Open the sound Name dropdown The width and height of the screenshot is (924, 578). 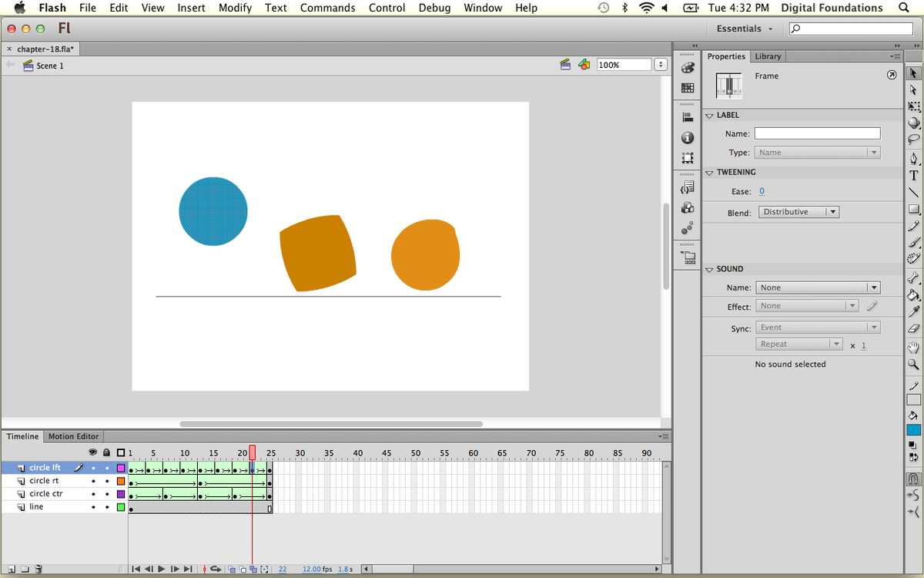point(818,287)
